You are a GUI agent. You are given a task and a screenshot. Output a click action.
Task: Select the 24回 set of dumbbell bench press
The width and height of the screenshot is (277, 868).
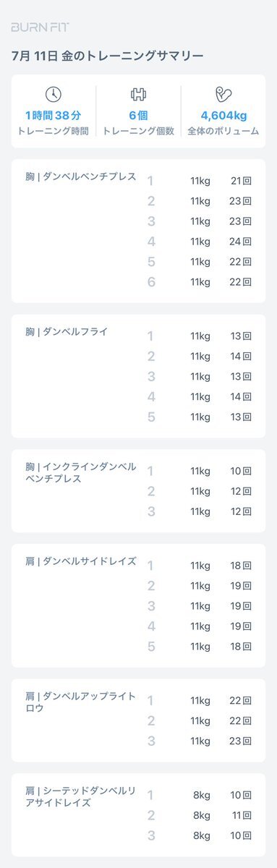241,242
